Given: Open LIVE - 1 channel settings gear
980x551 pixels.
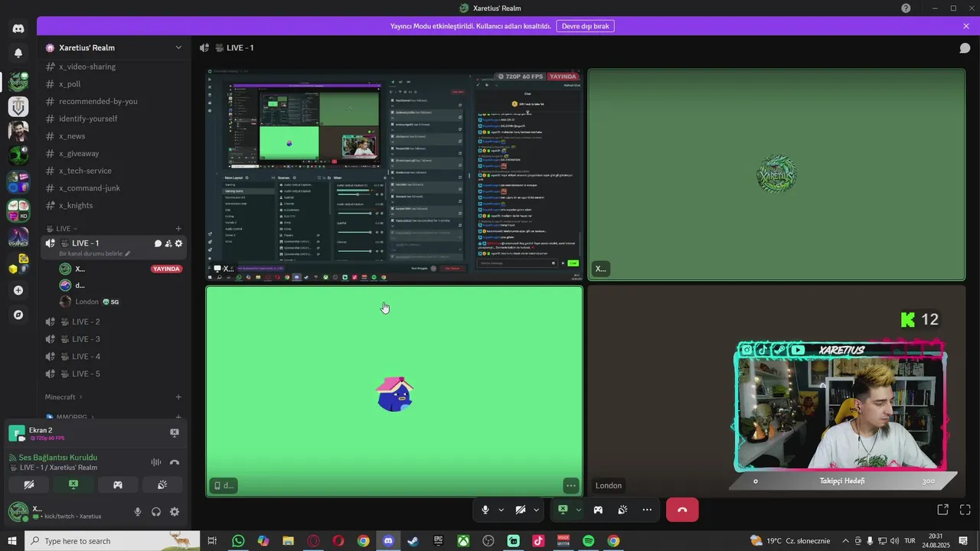Looking at the screenshot, I should click(178, 243).
